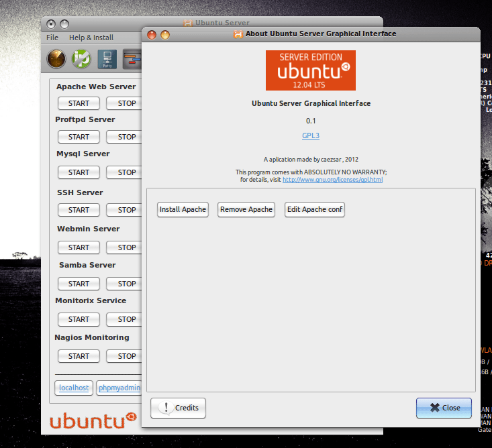
Task: Open the localhost link
Action: [74, 388]
